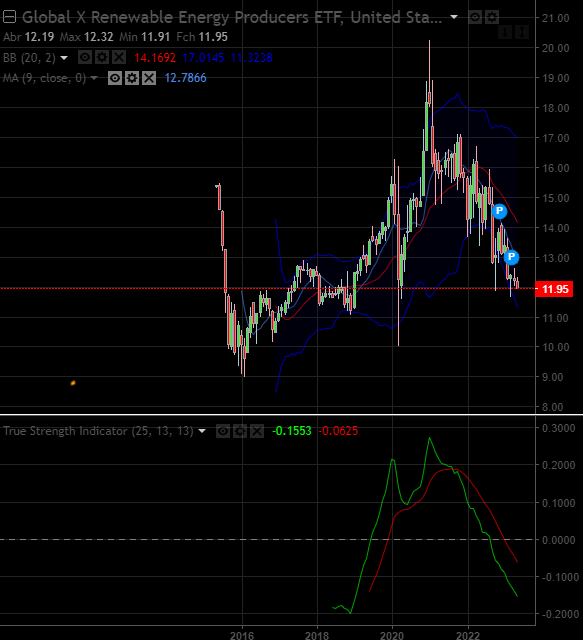Click the MA (9, close, 0) label
The image size is (583, 640).
[44, 78]
